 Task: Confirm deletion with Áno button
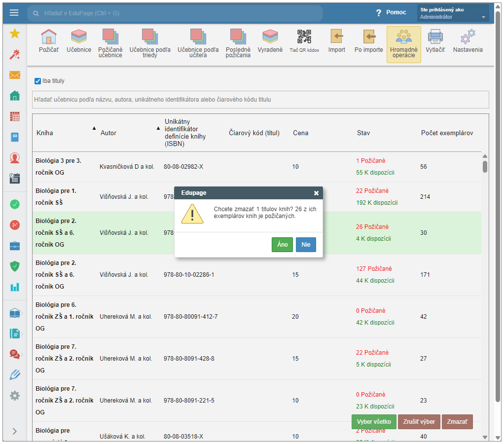[x=282, y=245]
